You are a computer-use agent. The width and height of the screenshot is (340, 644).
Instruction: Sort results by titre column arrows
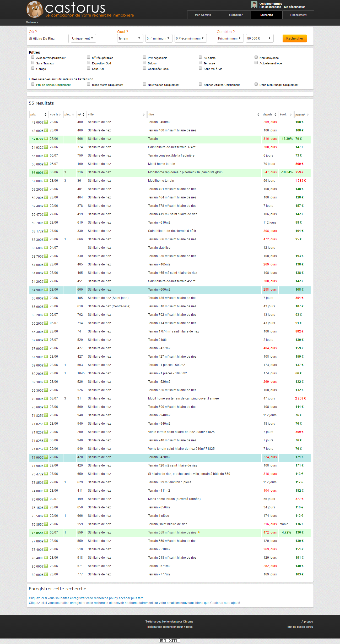point(258,115)
